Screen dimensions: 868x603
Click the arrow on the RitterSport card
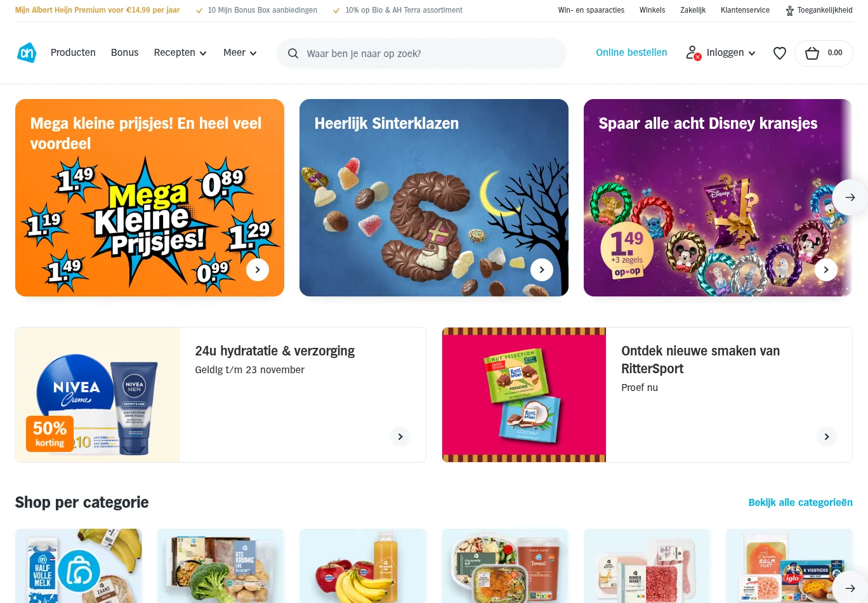point(827,437)
